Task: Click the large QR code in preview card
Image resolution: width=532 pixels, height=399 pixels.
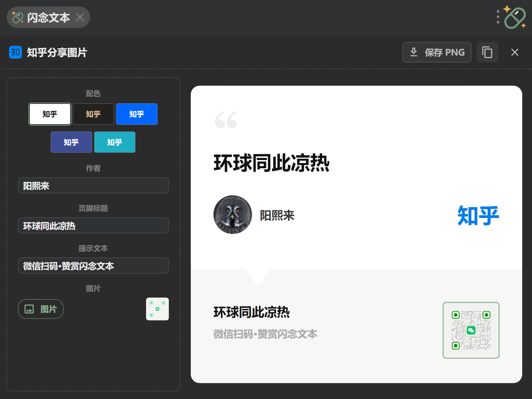Action: coord(471,330)
